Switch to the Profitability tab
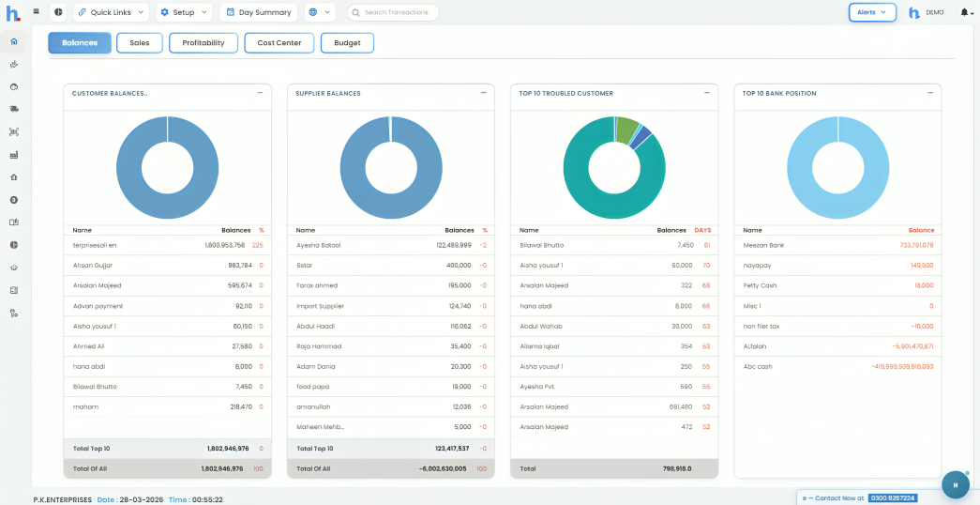 tap(204, 42)
